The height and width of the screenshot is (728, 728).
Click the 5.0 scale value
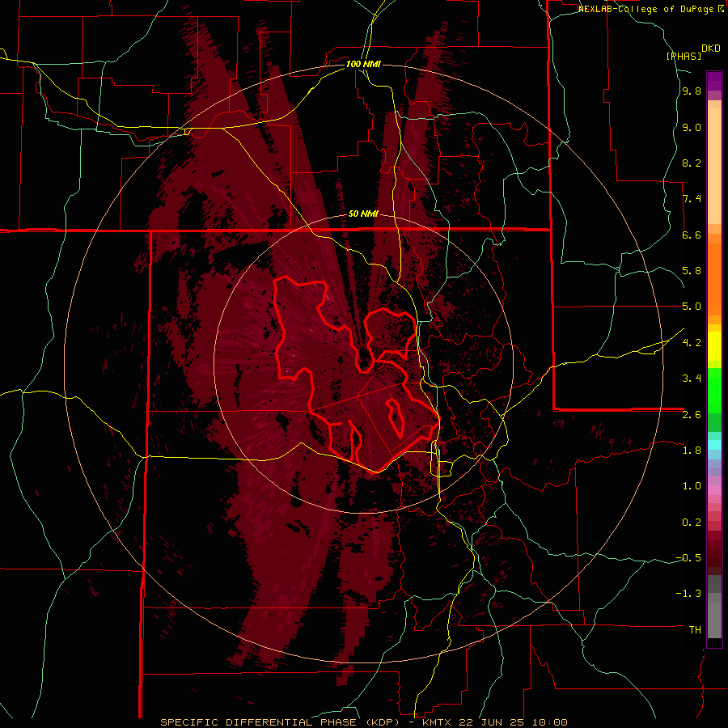pos(692,307)
